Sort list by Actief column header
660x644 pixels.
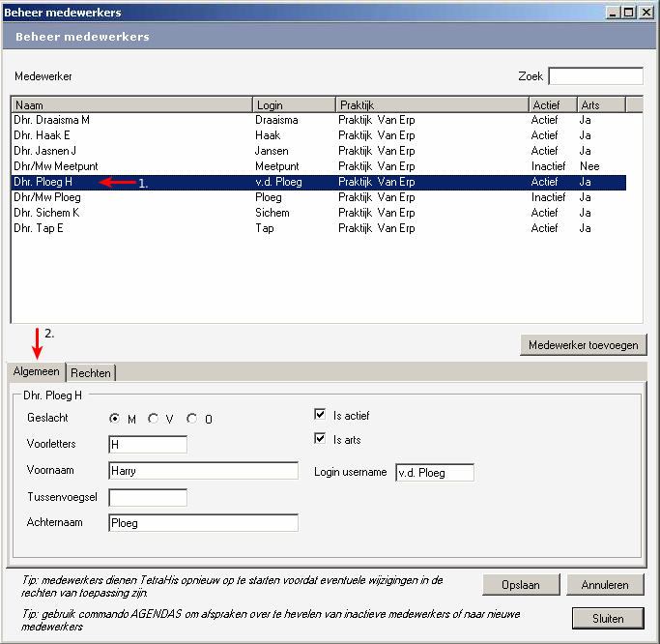coord(552,104)
